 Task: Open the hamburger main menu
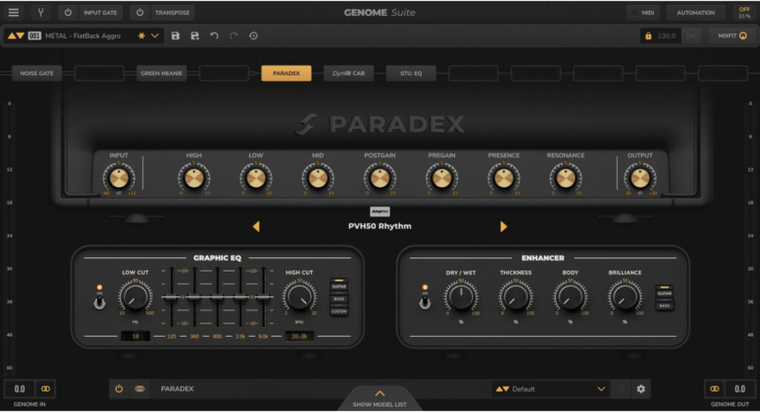(x=14, y=13)
